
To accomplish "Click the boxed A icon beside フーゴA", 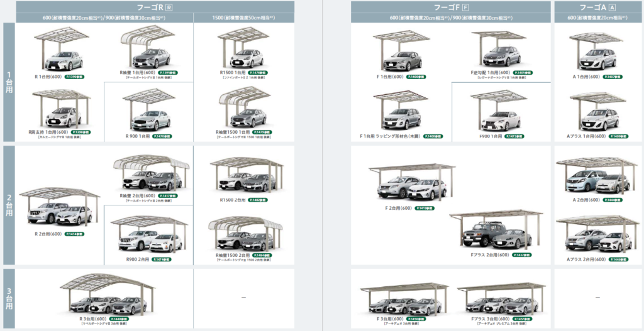I will (x=612, y=7).
